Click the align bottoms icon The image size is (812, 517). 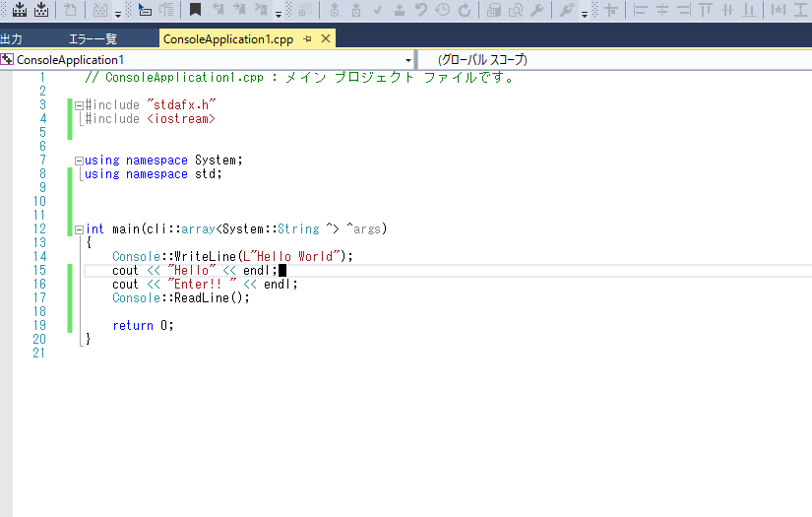[749, 10]
